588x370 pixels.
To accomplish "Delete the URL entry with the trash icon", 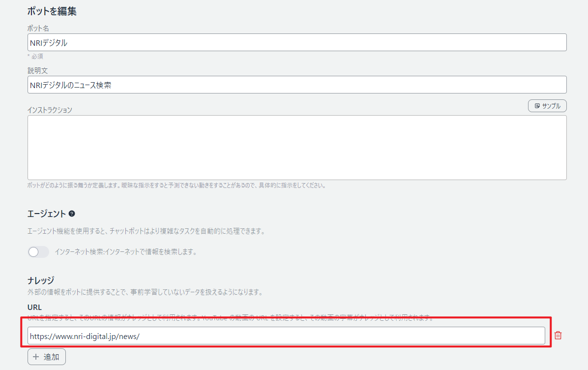I will coord(558,336).
